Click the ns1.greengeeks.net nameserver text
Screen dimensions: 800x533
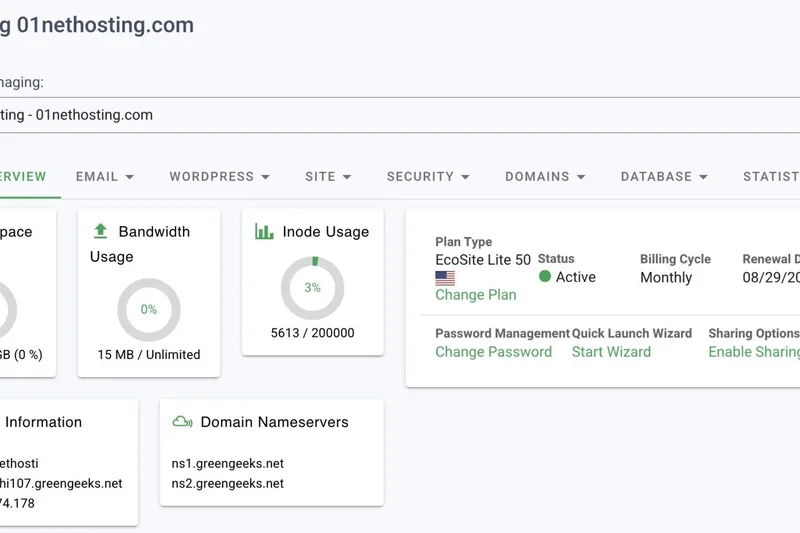228,464
